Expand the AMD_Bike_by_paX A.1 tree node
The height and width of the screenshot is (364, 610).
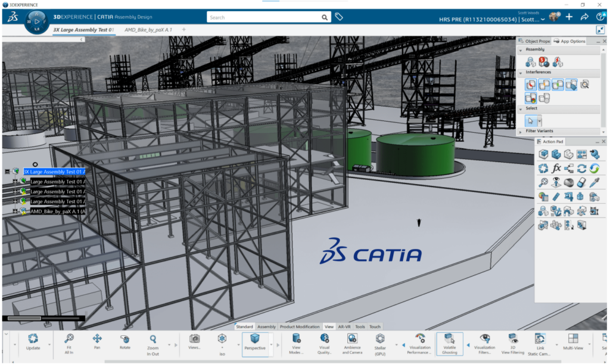tap(15, 211)
